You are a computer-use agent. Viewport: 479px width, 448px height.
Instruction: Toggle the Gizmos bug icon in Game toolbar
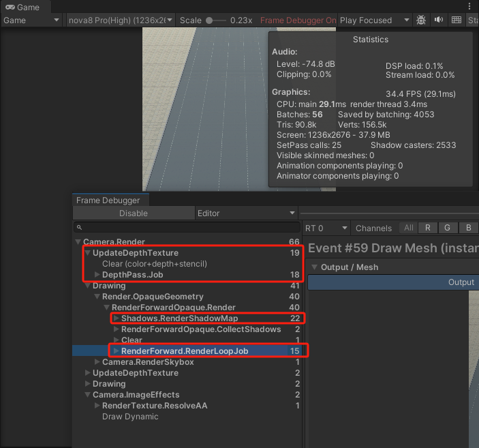coord(421,20)
